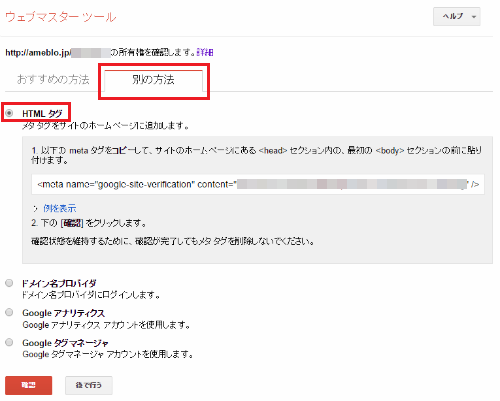Click the dropdown arrow on ヘルプ button
The height and width of the screenshot is (401, 500).
(x=474, y=17)
